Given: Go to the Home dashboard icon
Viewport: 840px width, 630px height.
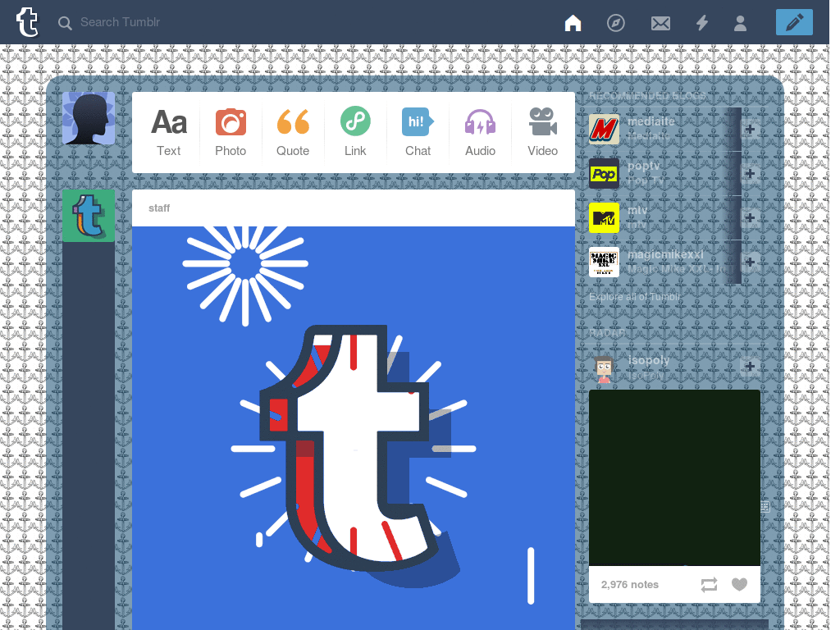Looking at the screenshot, I should point(573,23).
